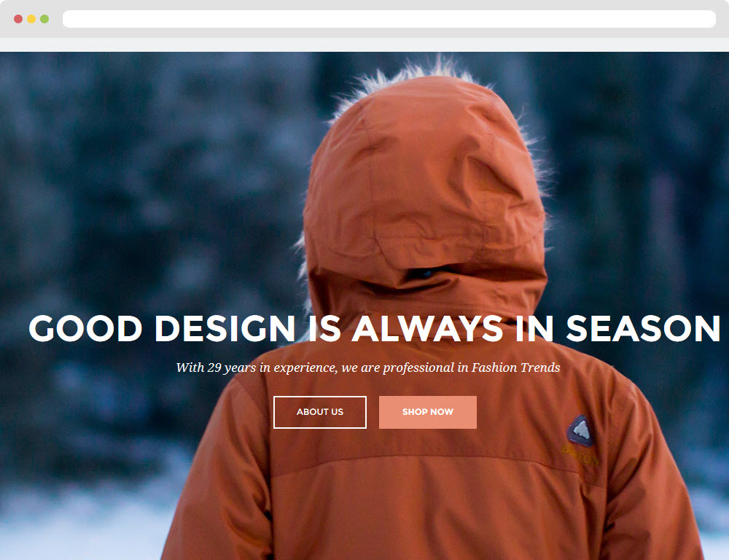Click the red window dot
This screenshot has width=729, height=560.
click(18, 19)
